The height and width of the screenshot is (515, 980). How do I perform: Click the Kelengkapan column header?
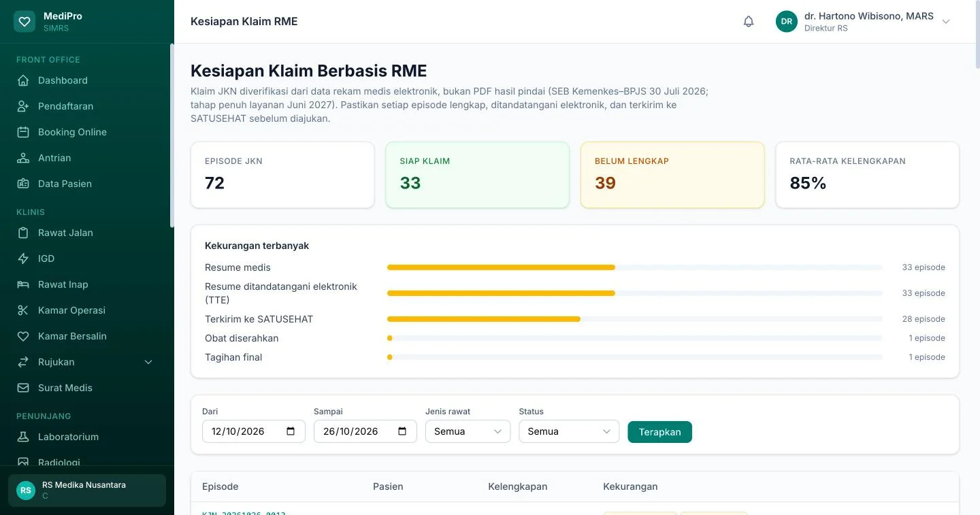pyautogui.click(x=517, y=486)
